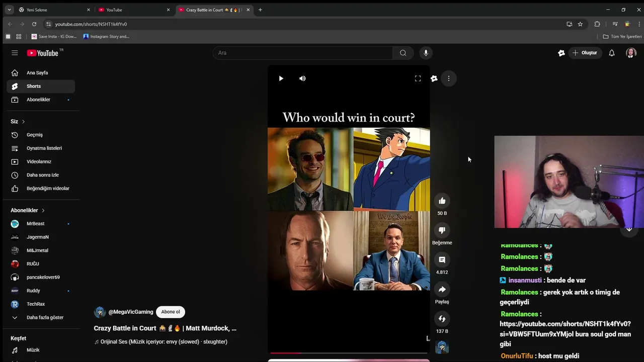Open Instagram Story bookmark
Viewport: 644px width, 362px height.
(x=106, y=36)
